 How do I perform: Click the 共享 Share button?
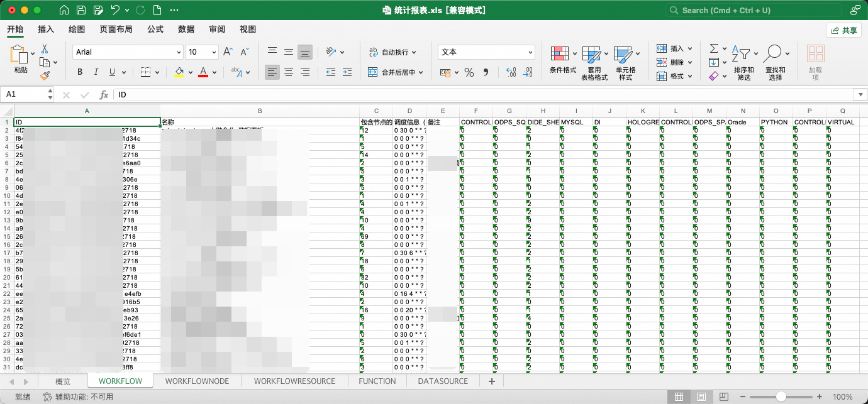click(x=843, y=30)
